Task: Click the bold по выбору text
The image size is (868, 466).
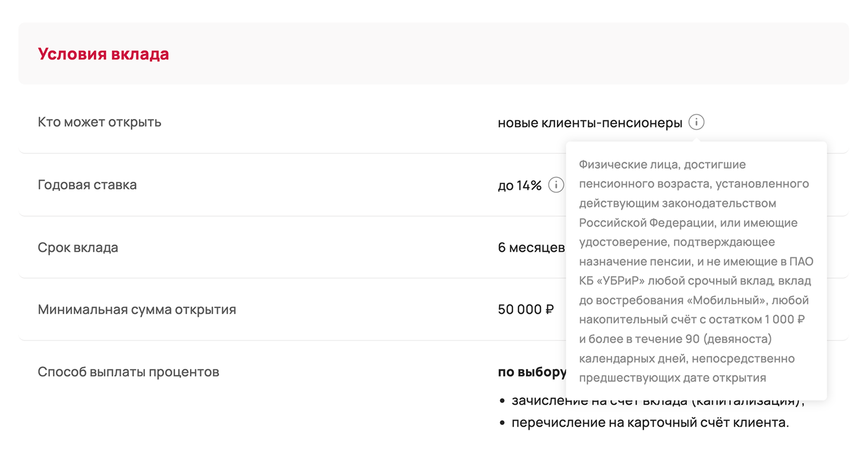Action: (x=532, y=372)
